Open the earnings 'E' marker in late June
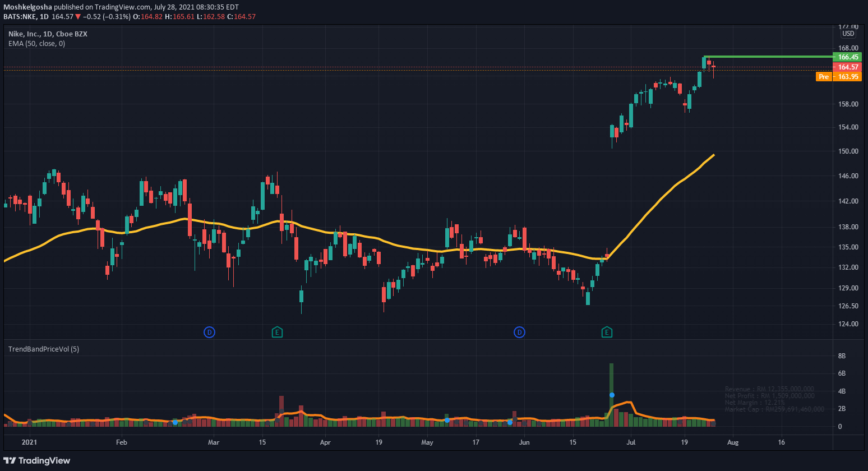 pos(607,333)
